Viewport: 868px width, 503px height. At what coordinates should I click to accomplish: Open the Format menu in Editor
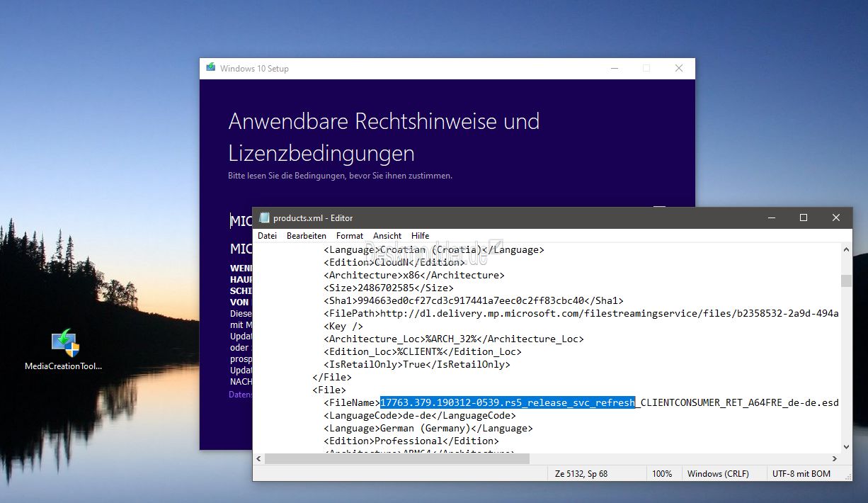(x=350, y=236)
